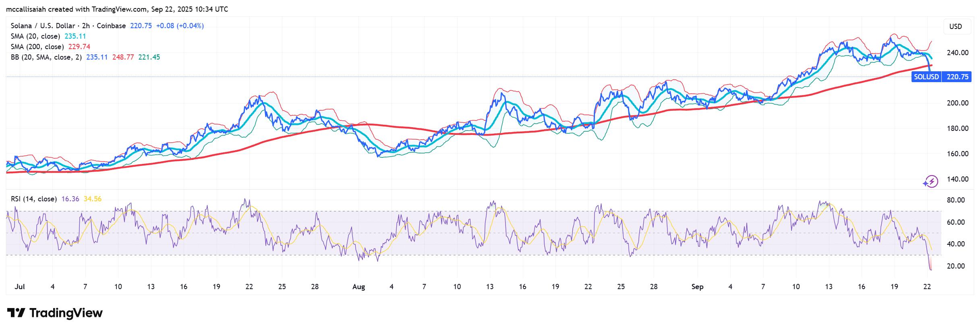The image size is (980, 331).
Task: Click the red 229.74 SMA value
Action: pyautogui.click(x=79, y=47)
